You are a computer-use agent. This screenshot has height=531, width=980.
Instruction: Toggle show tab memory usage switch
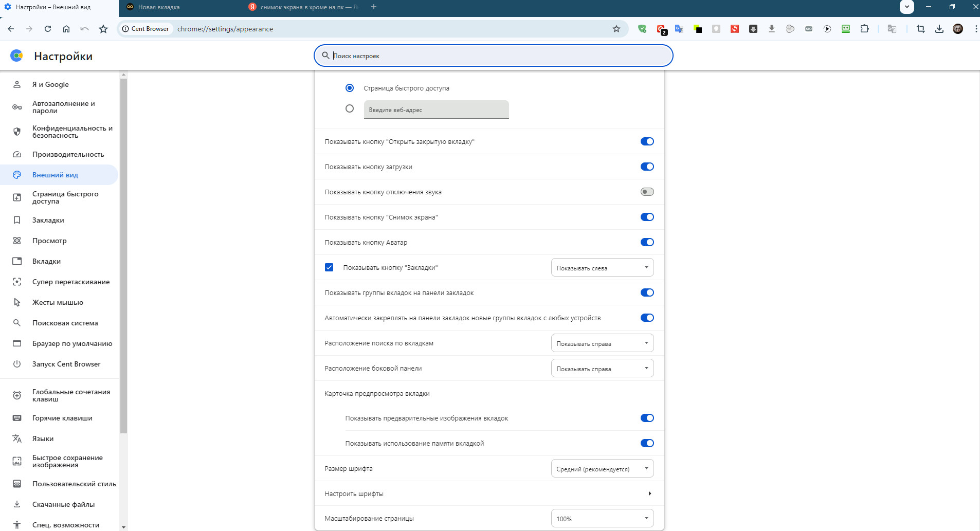pyautogui.click(x=647, y=443)
